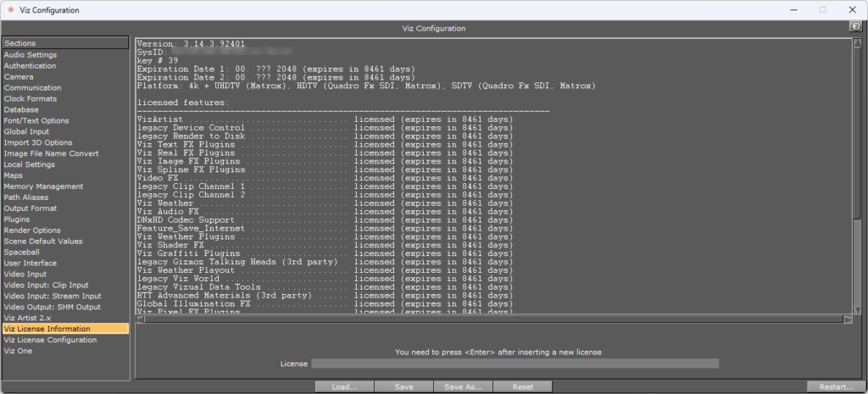Click the Viz Configuration app icon in title bar
This screenshot has width=868, height=394.
pos(10,10)
